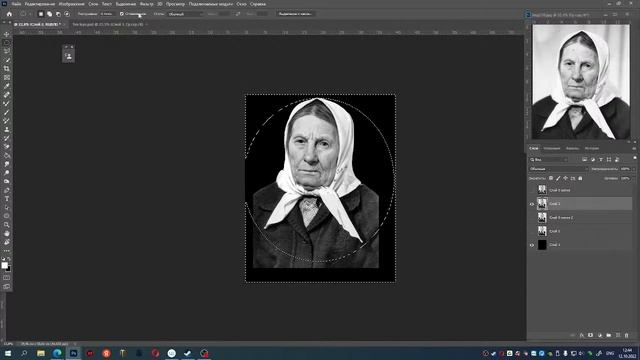The width and height of the screenshot is (640, 360).
Task: Choose Intersect with Selection mode icon
Action: click(x=67, y=14)
